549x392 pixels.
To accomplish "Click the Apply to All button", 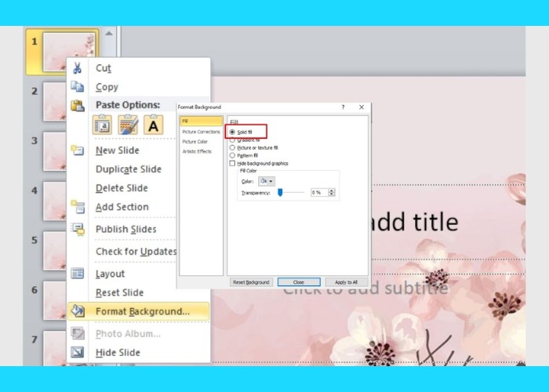I will pyautogui.click(x=347, y=282).
